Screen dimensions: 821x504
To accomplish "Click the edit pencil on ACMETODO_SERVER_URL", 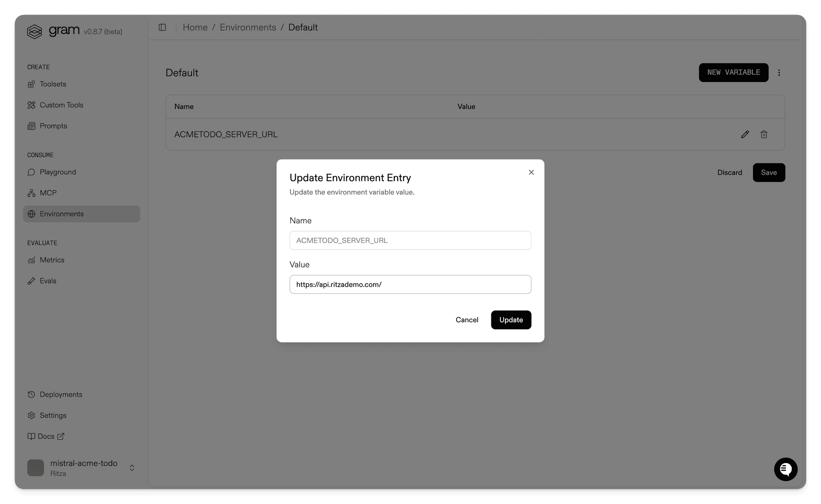I will tap(745, 134).
